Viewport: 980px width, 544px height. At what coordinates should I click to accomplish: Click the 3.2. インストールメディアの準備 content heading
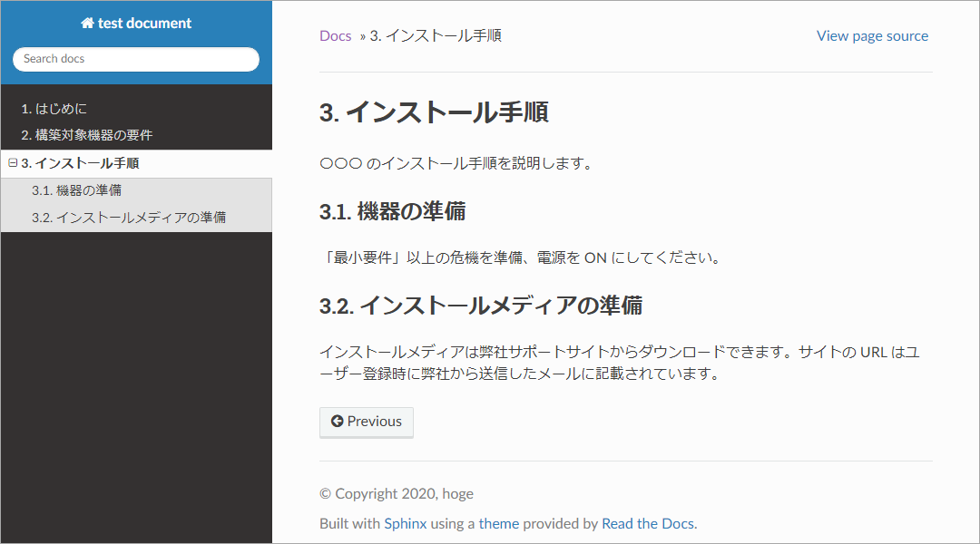coord(481,306)
